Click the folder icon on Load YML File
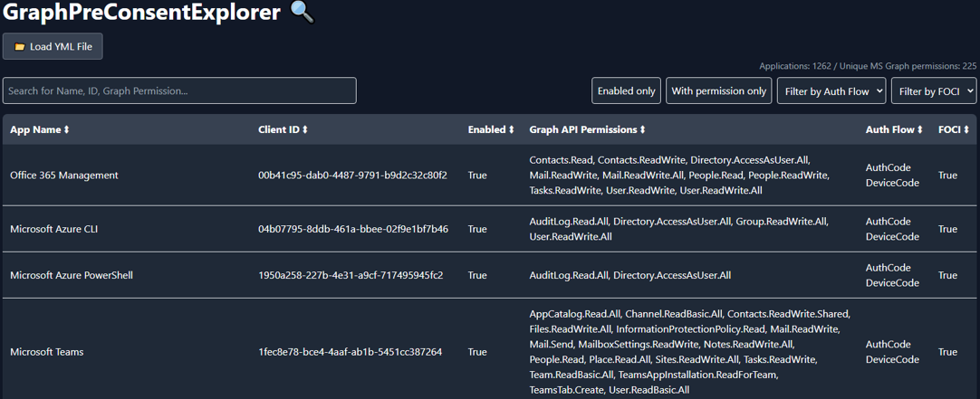 pyautogui.click(x=20, y=47)
